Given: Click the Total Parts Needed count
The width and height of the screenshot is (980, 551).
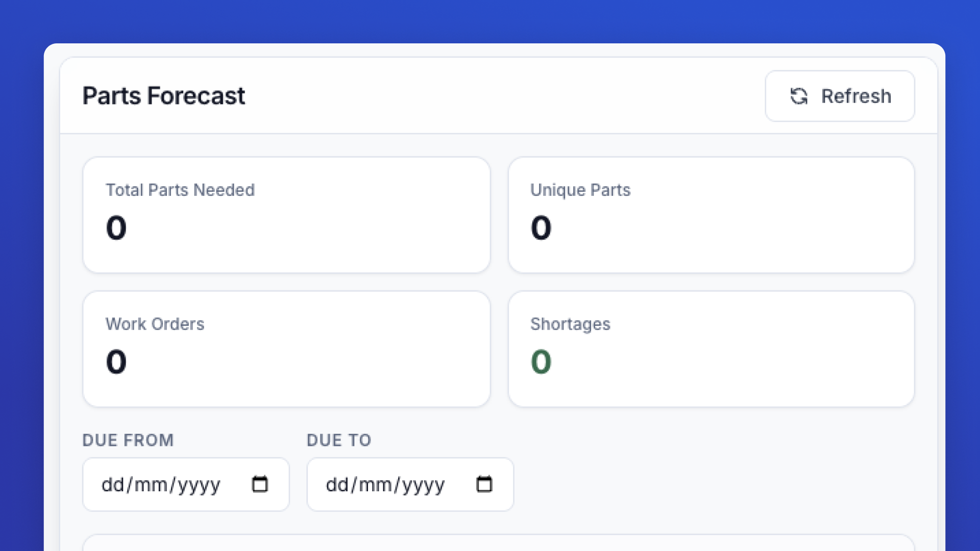Looking at the screenshot, I should point(116,228).
